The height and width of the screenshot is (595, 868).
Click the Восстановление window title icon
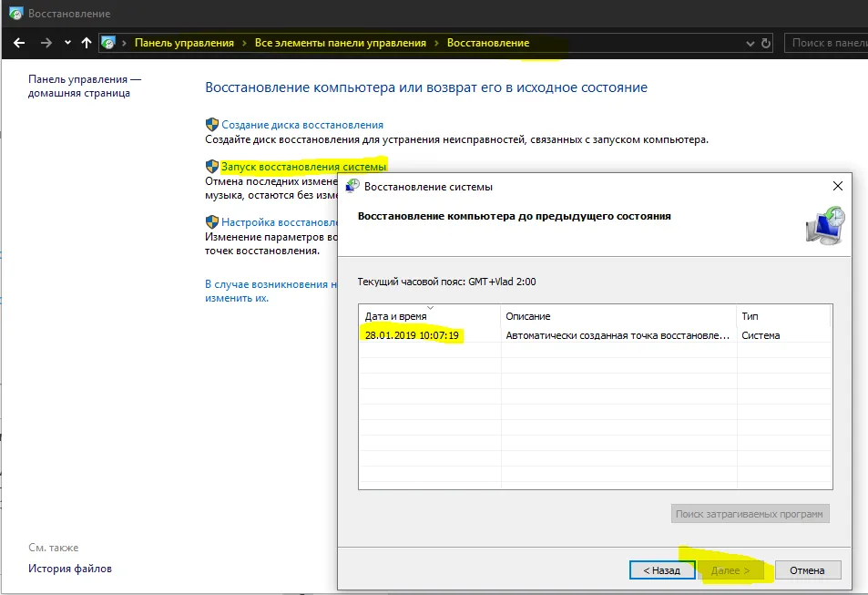(16, 14)
